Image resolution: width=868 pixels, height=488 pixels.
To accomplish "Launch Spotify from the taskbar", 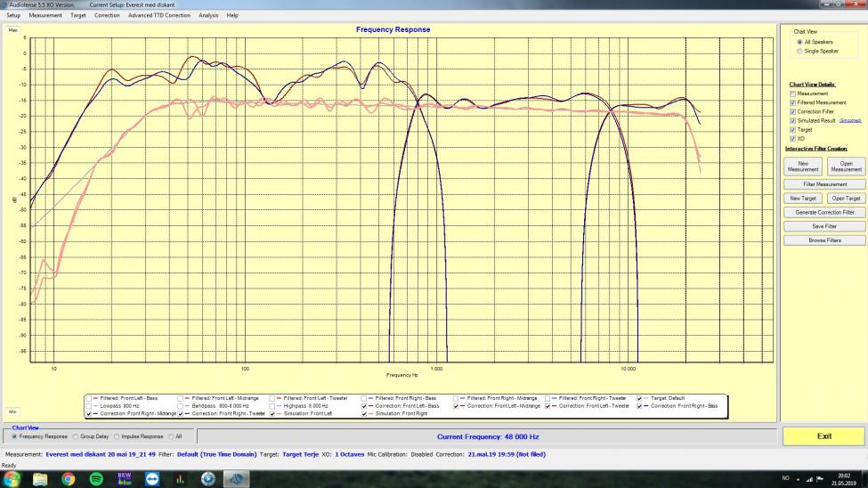I will (96, 479).
